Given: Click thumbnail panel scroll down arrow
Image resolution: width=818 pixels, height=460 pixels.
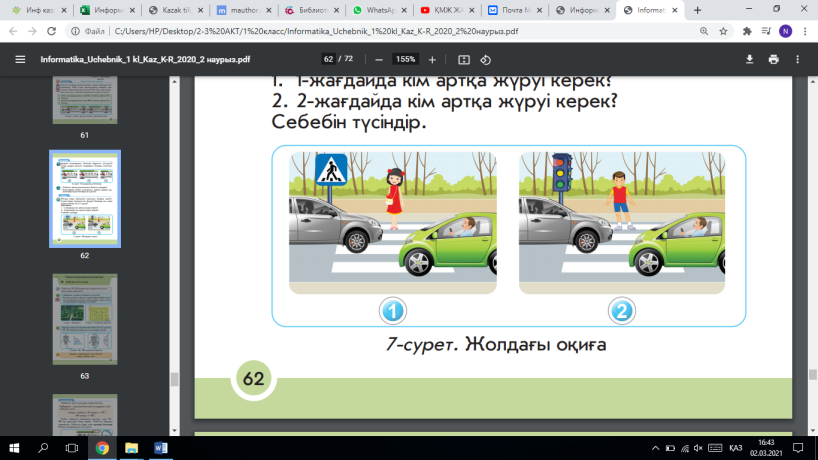Looking at the screenshot, I should click(x=175, y=431).
